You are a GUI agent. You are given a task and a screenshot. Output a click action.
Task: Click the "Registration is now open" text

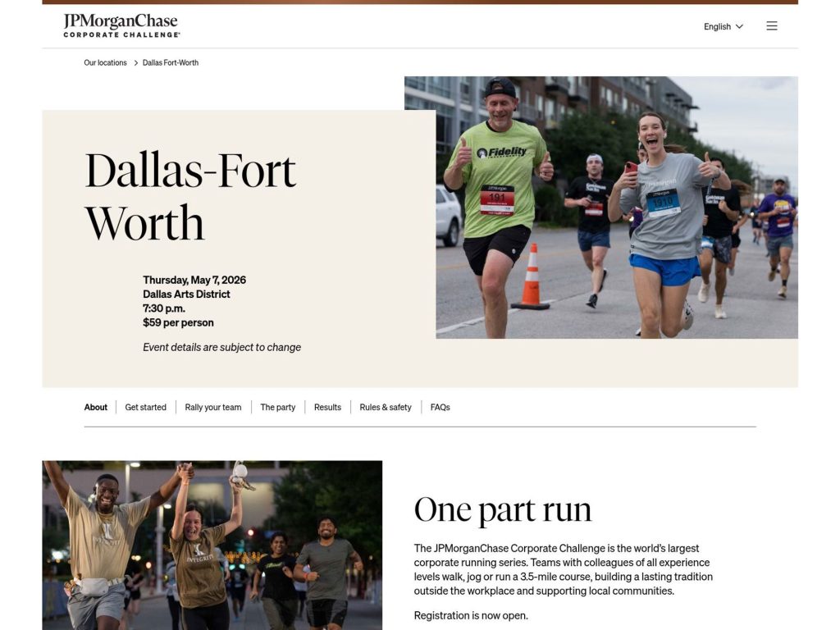click(470, 615)
